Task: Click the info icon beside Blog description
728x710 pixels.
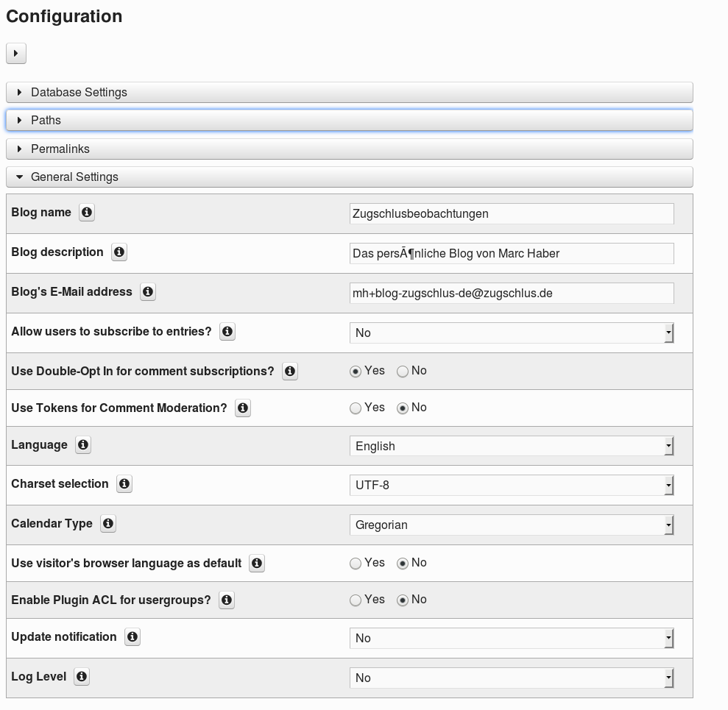Action: coord(119,252)
